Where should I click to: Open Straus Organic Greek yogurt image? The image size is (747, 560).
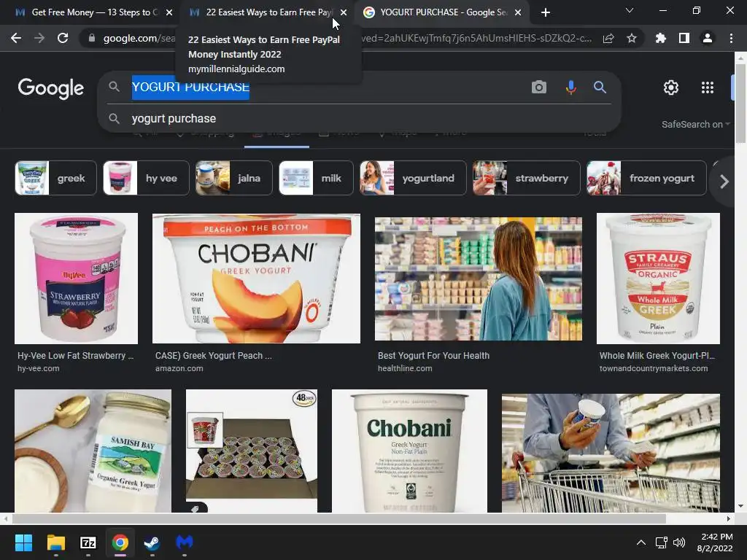(x=658, y=279)
